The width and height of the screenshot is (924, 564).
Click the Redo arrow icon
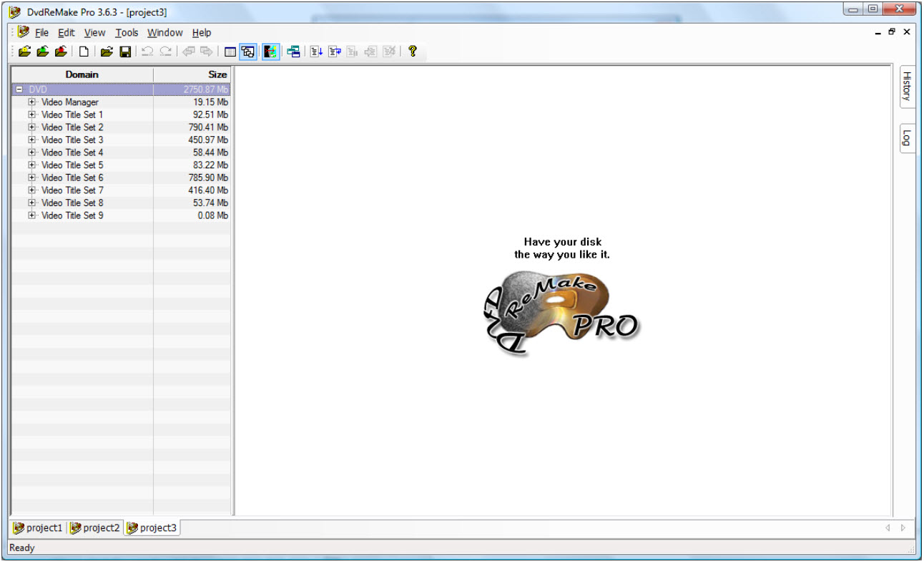click(x=165, y=52)
